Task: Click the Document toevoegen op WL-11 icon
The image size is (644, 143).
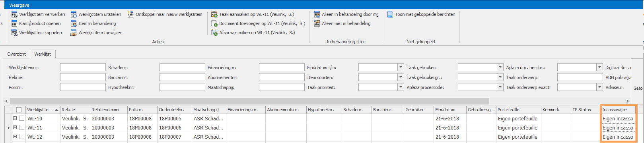Action: click(x=214, y=23)
